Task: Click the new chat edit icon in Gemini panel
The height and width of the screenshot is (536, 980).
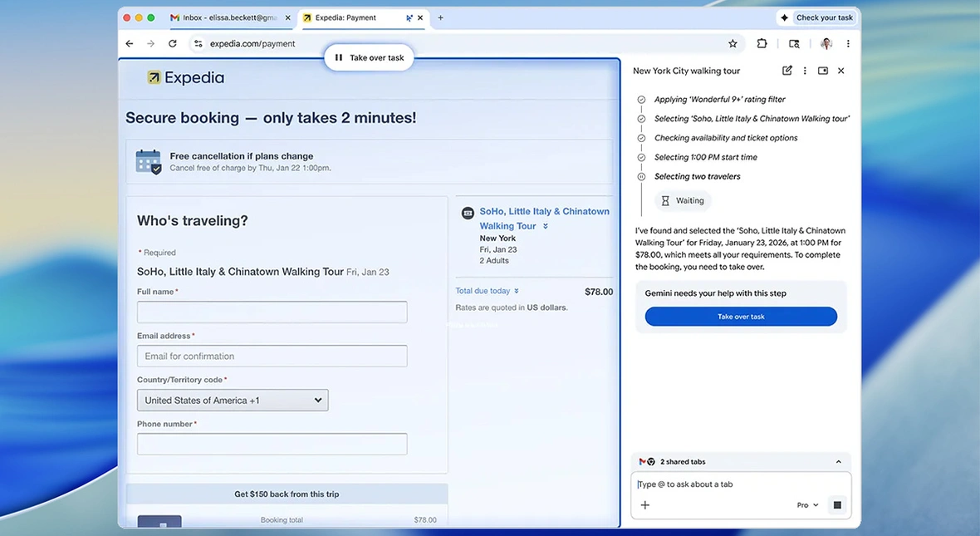Action: (786, 71)
